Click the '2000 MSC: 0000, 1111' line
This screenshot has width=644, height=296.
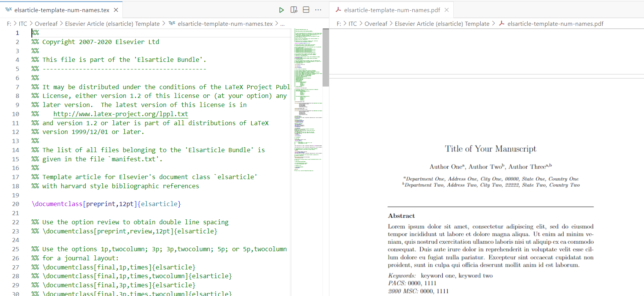(418, 291)
